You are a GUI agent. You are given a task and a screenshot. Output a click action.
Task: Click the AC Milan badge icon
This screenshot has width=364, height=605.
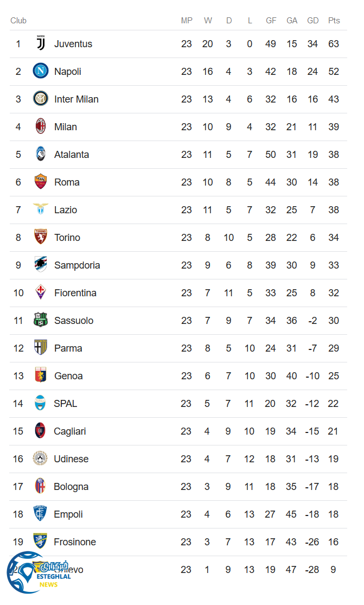pos(41,126)
